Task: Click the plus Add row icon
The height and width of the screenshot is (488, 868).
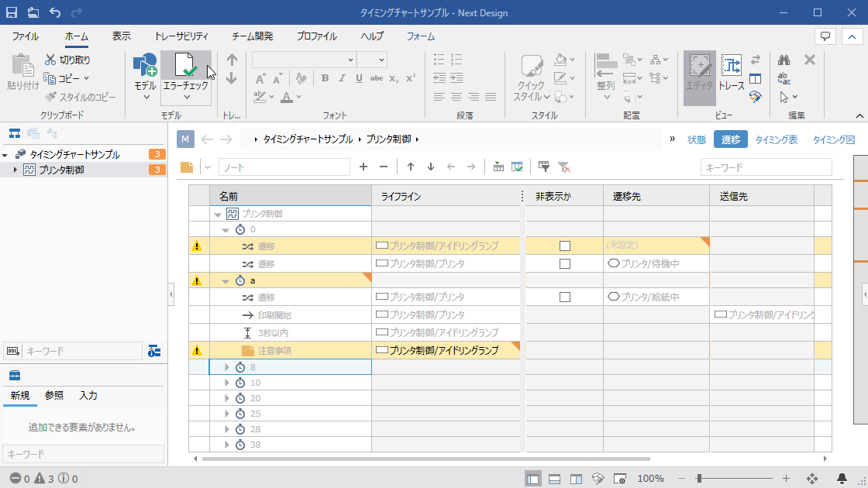Action: [x=363, y=167]
